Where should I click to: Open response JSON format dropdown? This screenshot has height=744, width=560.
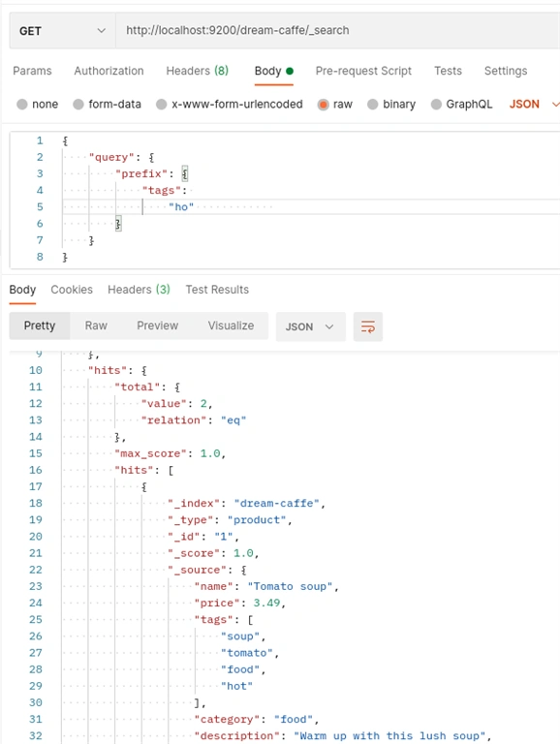[x=310, y=326]
